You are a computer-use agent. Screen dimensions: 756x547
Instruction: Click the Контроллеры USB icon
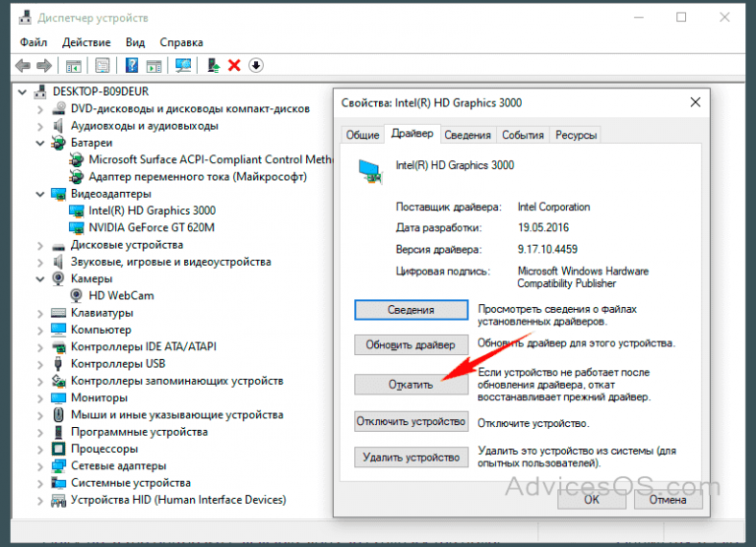[58, 363]
